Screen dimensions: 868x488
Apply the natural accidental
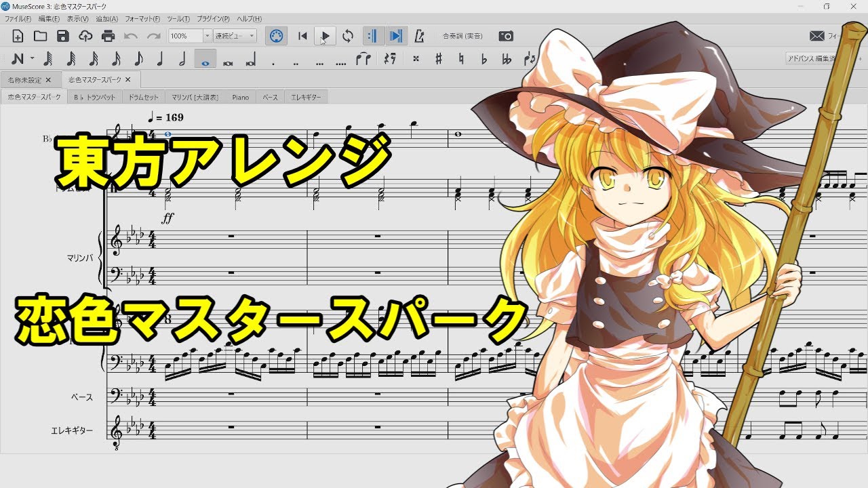coord(461,59)
